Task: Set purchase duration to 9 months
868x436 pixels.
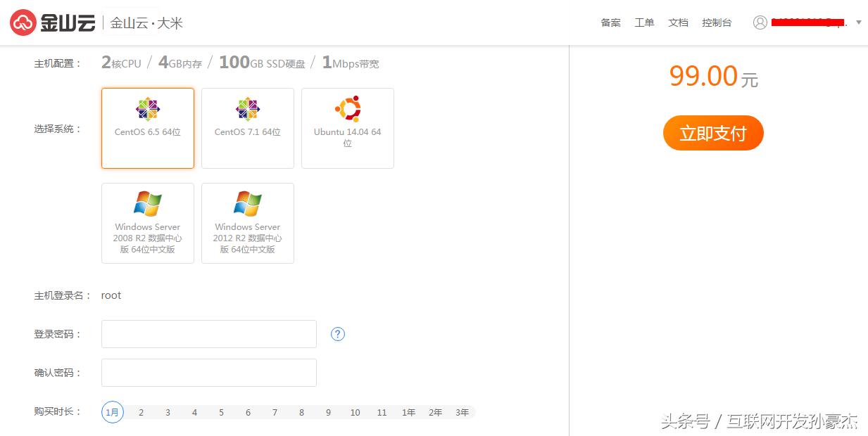Action: [328, 412]
